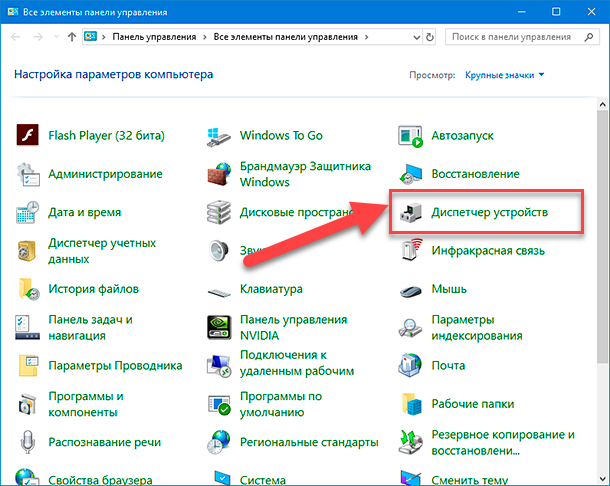The width and height of the screenshot is (610, 486).
Task: Open the backup and restore icon
Action: click(411, 442)
